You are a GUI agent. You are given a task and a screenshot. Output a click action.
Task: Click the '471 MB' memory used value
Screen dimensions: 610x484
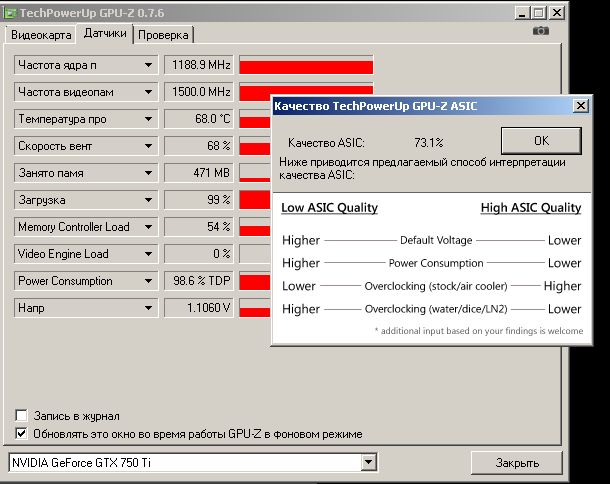(199, 173)
